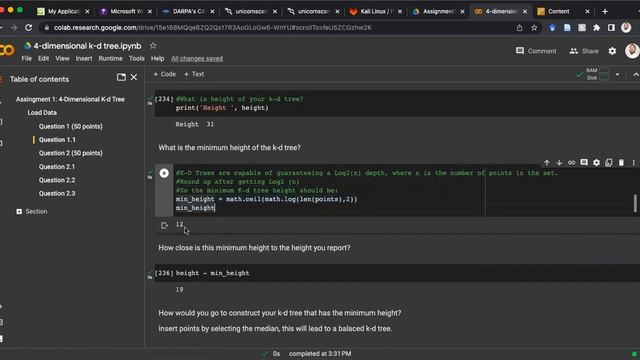Add comment icon in cell toolbar
Viewport: 640px width, 360px height.
pos(584,162)
